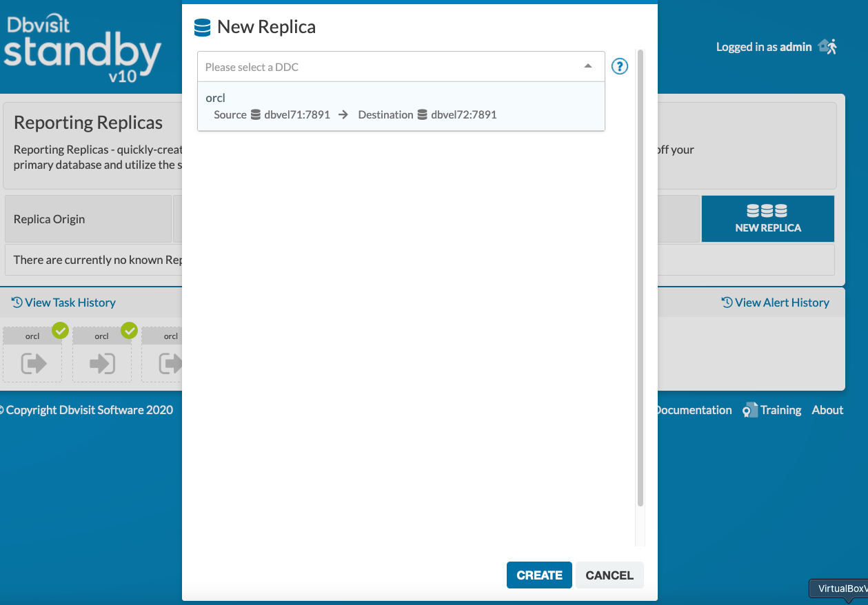Open the Documentation link

pos(693,410)
